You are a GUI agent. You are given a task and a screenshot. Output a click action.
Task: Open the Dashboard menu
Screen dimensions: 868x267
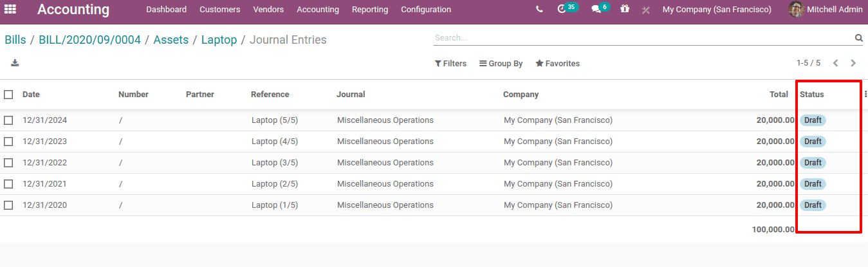tap(166, 10)
